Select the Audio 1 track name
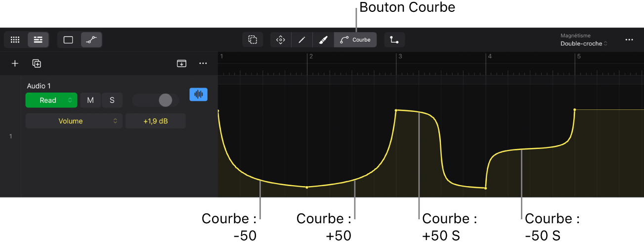The image size is (644, 246). [x=39, y=86]
